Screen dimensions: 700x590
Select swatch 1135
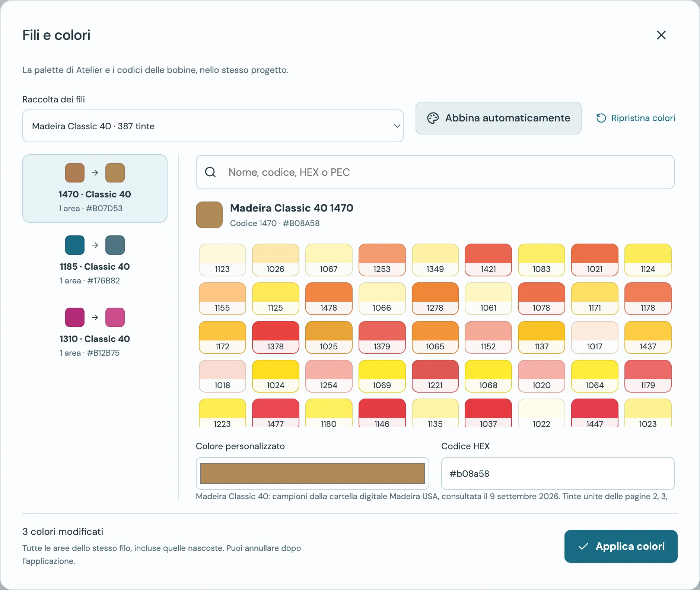(x=435, y=413)
